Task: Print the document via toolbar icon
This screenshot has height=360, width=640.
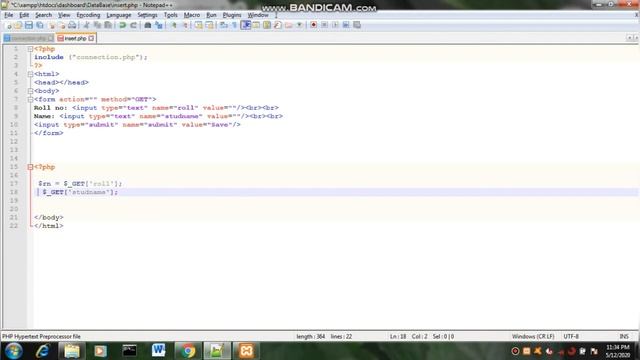Action: 72,25
